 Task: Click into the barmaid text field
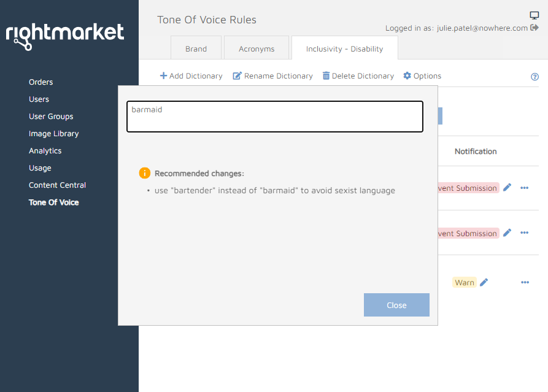pyautogui.click(x=274, y=117)
